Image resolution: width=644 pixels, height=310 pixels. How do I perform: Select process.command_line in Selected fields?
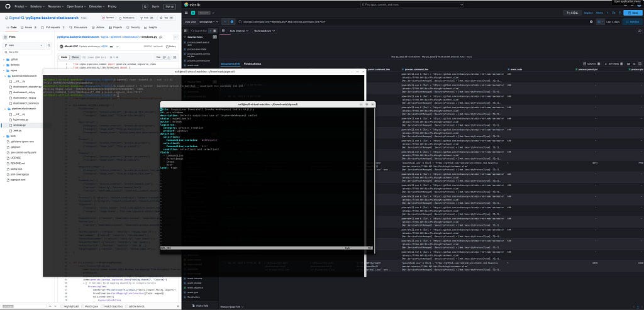pos(198,60)
